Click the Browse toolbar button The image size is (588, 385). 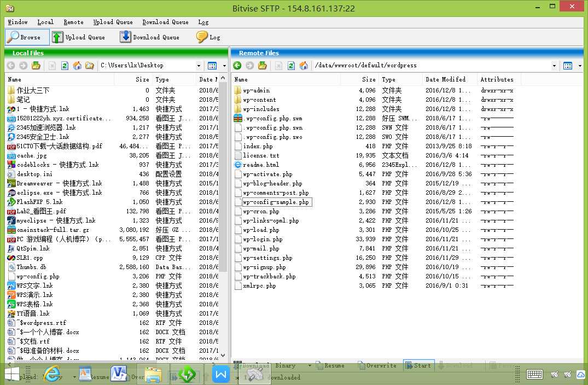click(x=27, y=37)
